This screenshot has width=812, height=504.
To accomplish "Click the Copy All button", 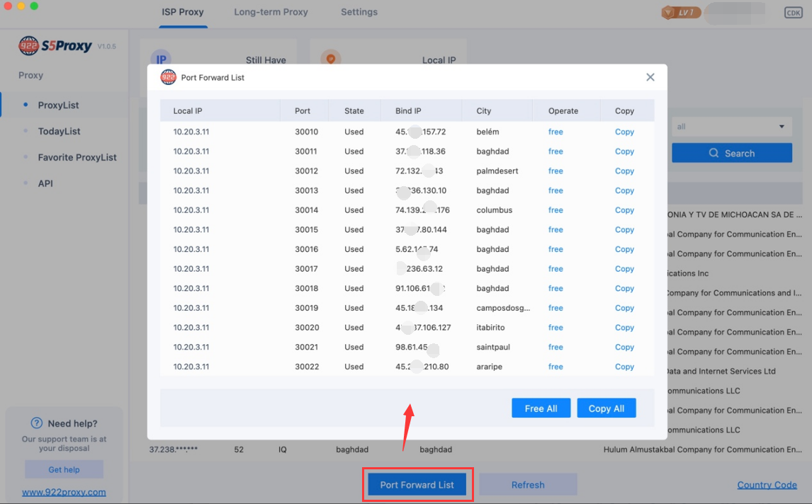I will 607,408.
